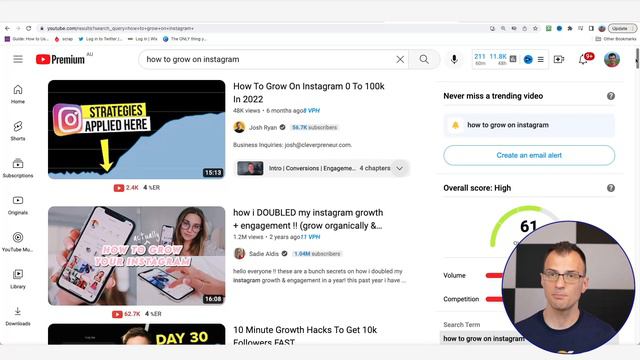Open the STRATEGIES APPLIED HERE thumbnail
The width and height of the screenshot is (640, 360).
tap(136, 129)
